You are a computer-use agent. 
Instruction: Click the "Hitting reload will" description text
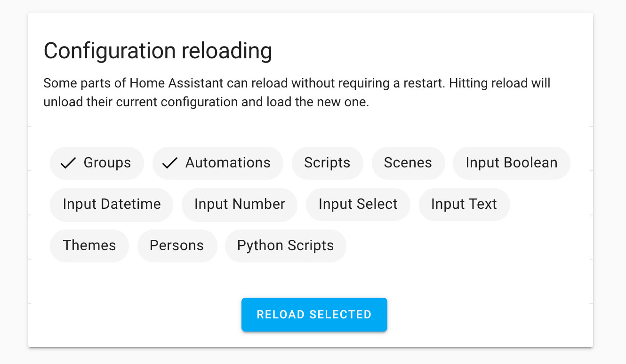pos(499,84)
